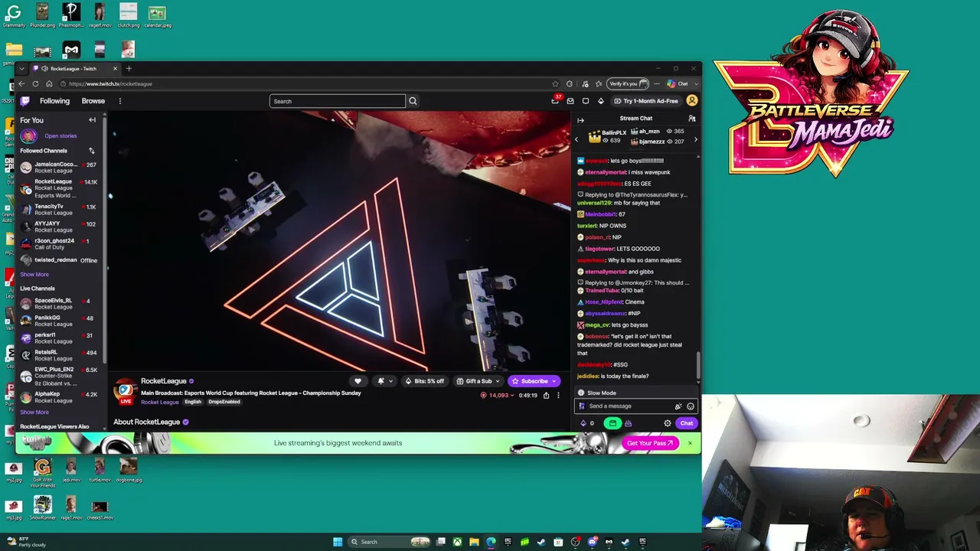Dismiss the weekend pass banner

(x=690, y=443)
